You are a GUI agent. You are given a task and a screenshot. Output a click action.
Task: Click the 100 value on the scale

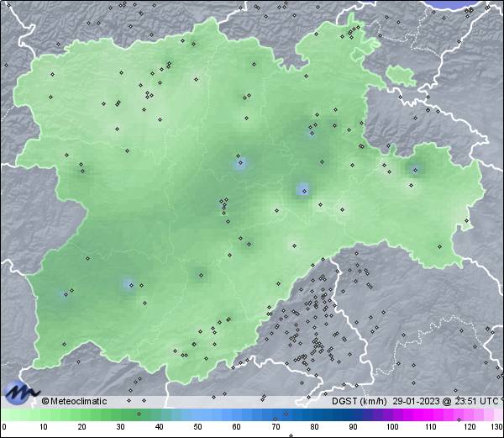(392, 427)
